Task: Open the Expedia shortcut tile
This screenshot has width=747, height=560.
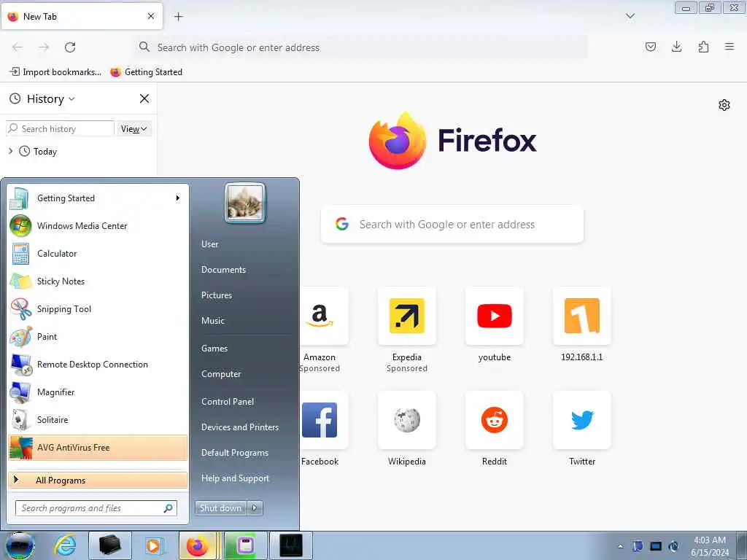Action: pos(407,316)
